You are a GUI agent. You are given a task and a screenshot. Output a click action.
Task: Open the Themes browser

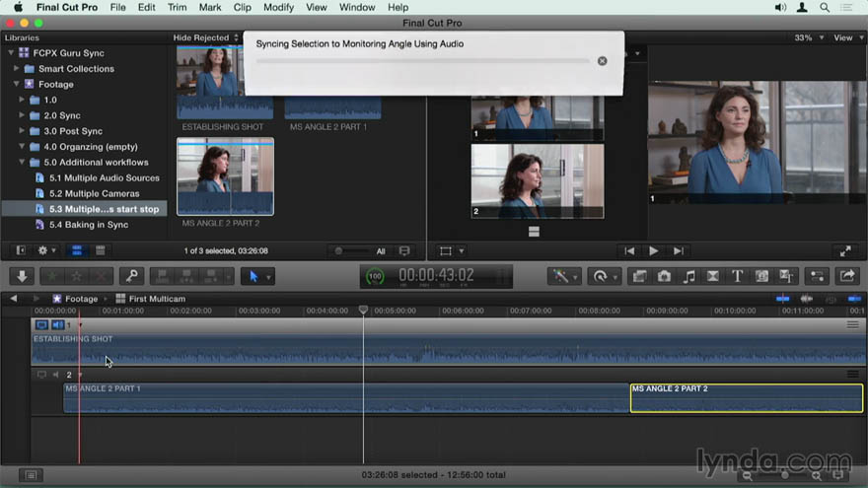coord(786,275)
